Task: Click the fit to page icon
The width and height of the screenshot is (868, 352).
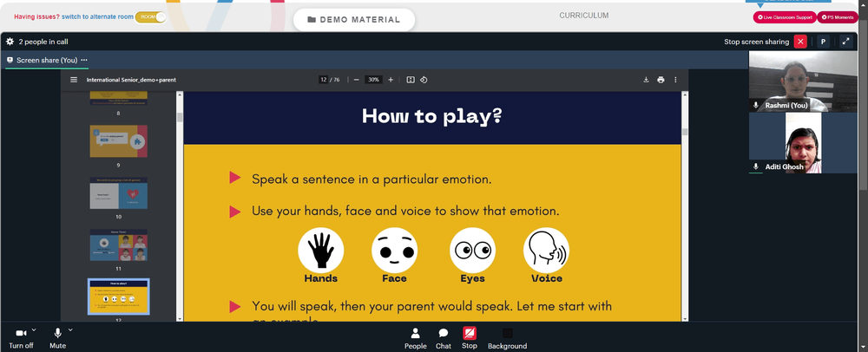Action: tap(411, 80)
